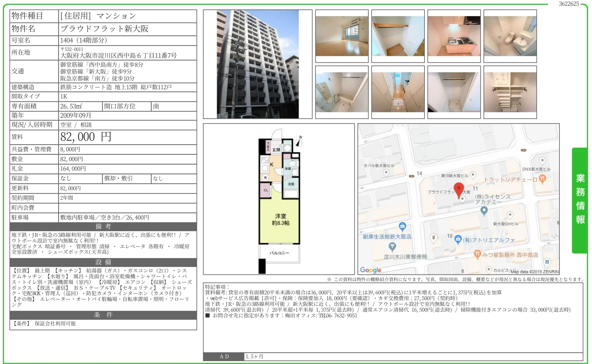Click the pin labeled 新大阪GHビル
Screen dimensions: 592x364
point(510,214)
